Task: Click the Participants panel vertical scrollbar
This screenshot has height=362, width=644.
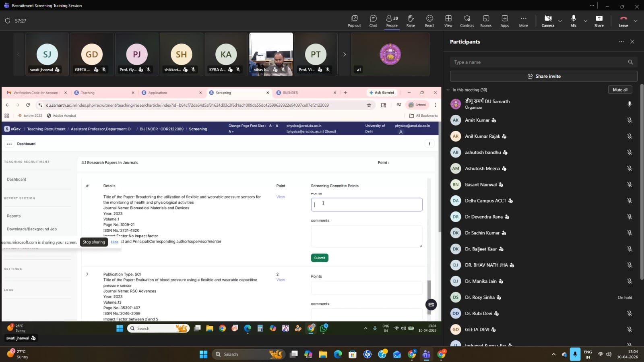Action: point(642,181)
